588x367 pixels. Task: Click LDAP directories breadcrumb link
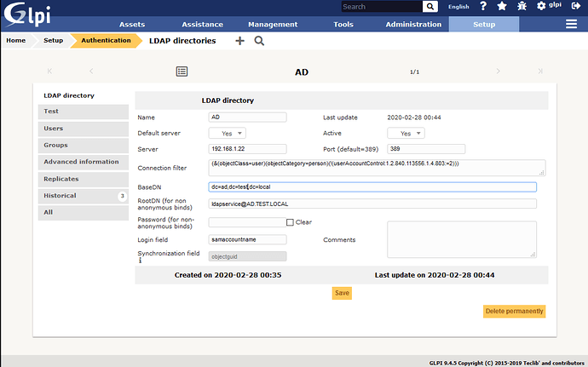click(182, 41)
